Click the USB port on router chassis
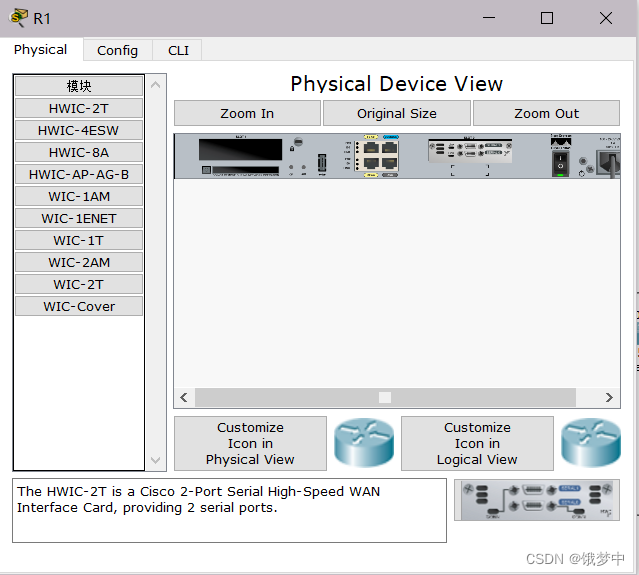The width and height of the screenshot is (639, 575). (322, 163)
